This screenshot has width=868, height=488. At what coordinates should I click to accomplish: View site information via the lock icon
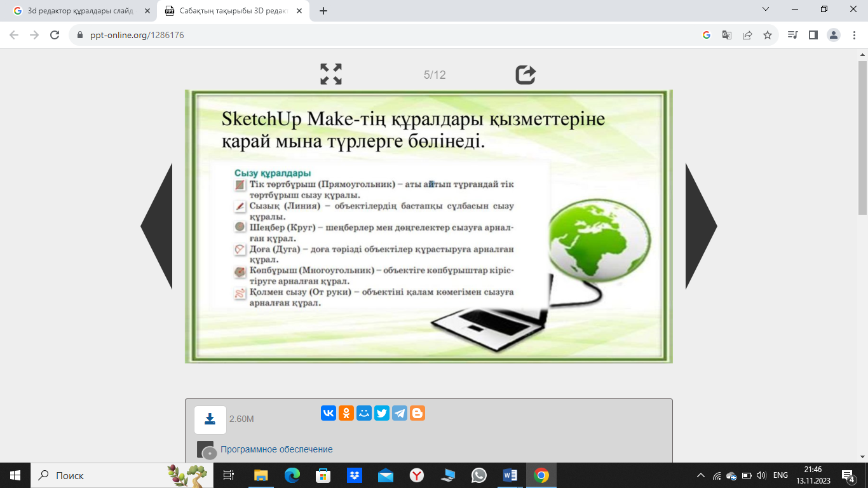coord(80,36)
